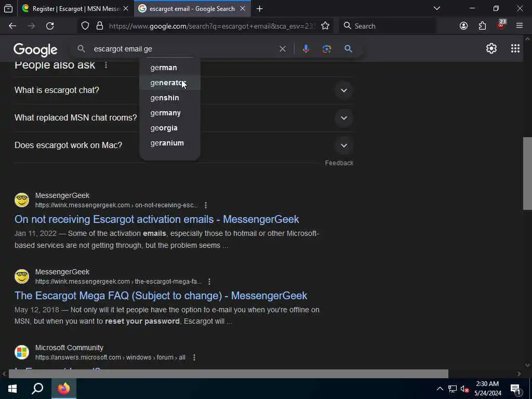This screenshot has height=399, width=532.
Task: Open the Firefox hamburger menu
Action: [x=520, y=26]
